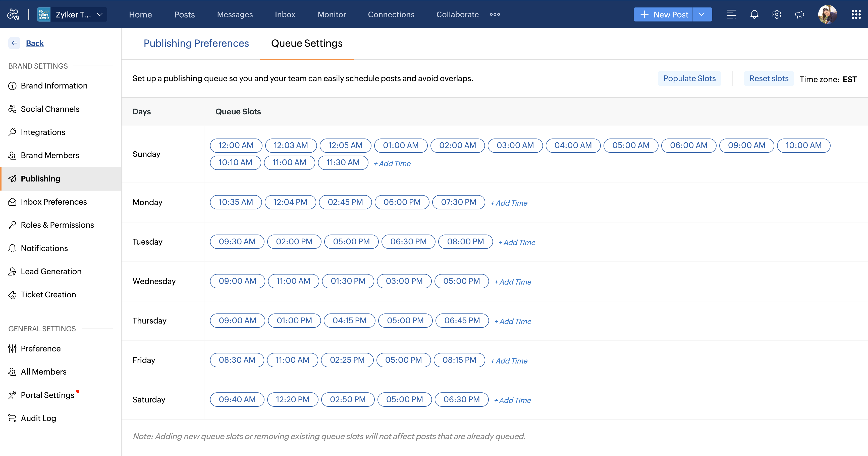Click Reset slots button
The width and height of the screenshot is (868, 456).
(769, 79)
